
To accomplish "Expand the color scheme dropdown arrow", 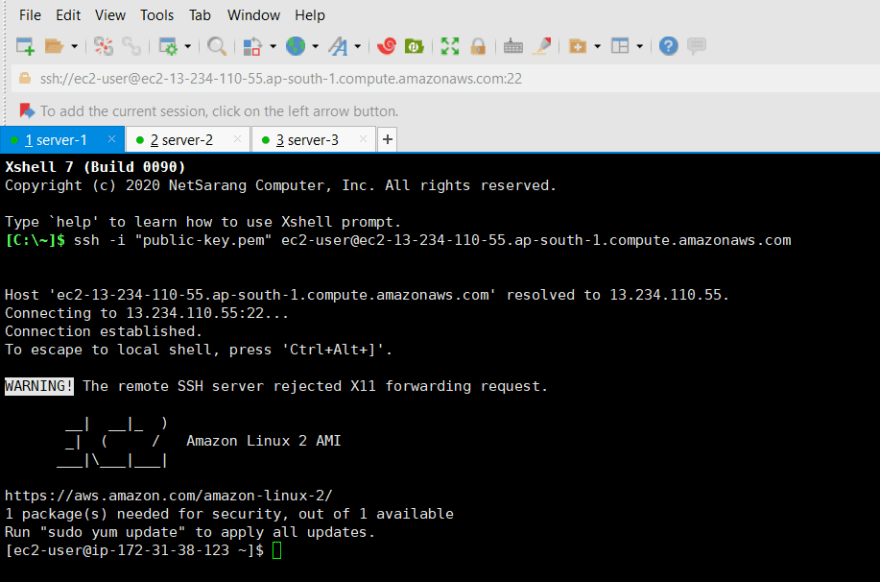I will click(x=273, y=46).
